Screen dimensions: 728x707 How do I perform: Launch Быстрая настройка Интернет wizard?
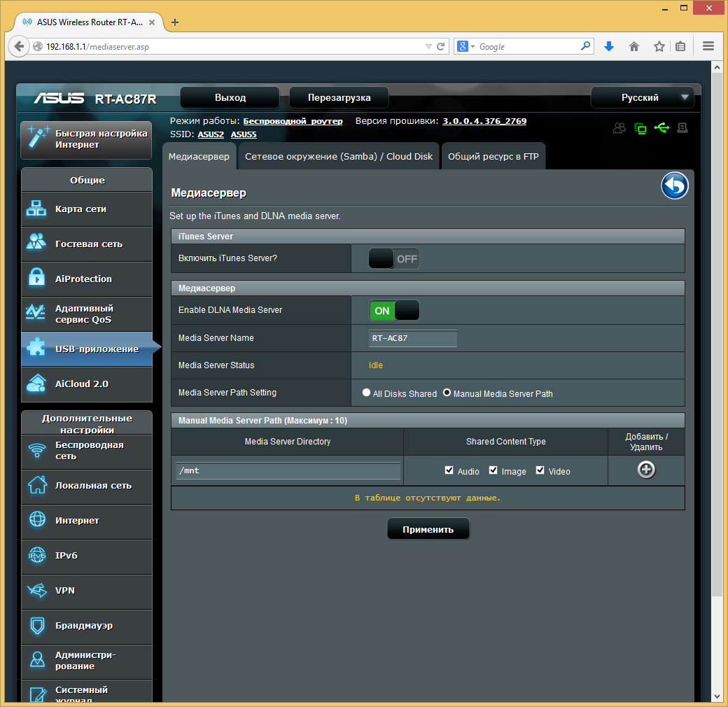[86, 140]
